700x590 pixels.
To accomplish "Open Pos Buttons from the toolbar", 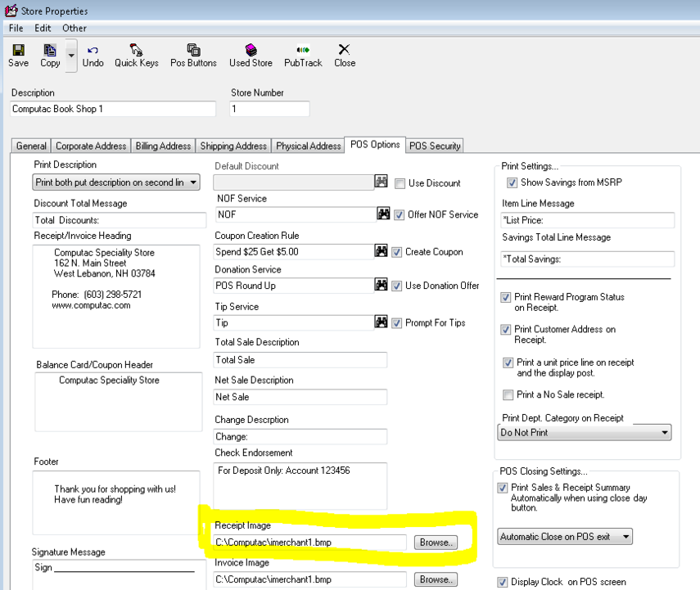I will [193, 56].
